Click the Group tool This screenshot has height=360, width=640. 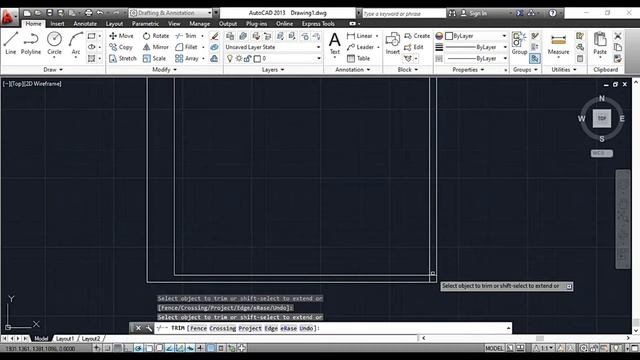[x=519, y=44]
